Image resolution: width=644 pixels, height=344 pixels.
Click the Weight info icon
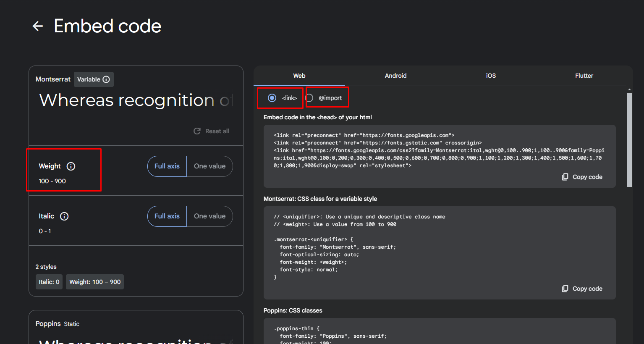pyautogui.click(x=71, y=166)
